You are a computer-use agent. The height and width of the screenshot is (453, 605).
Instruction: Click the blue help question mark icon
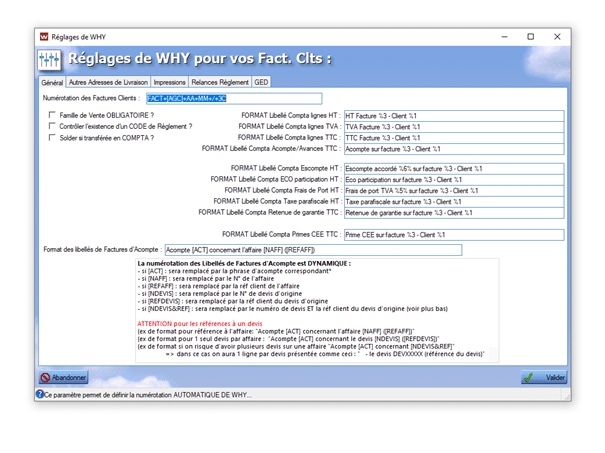(x=40, y=394)
